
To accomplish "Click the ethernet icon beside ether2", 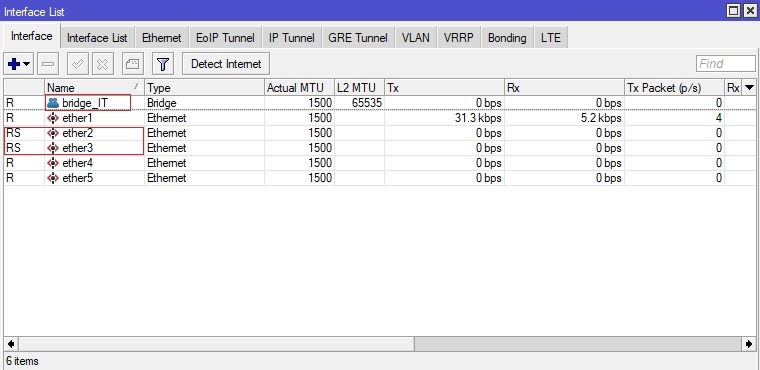I will (53, 133).
